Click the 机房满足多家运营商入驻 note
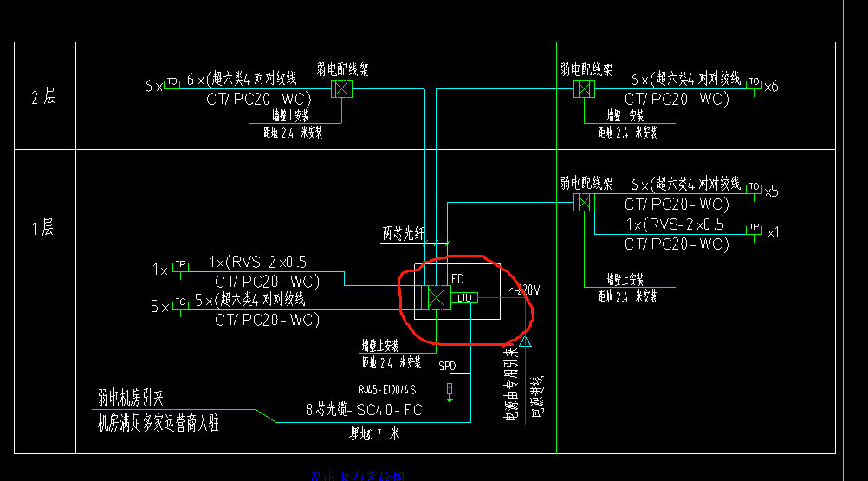Image resolution: width=868 pixels, height=481 pixels. 159,424
